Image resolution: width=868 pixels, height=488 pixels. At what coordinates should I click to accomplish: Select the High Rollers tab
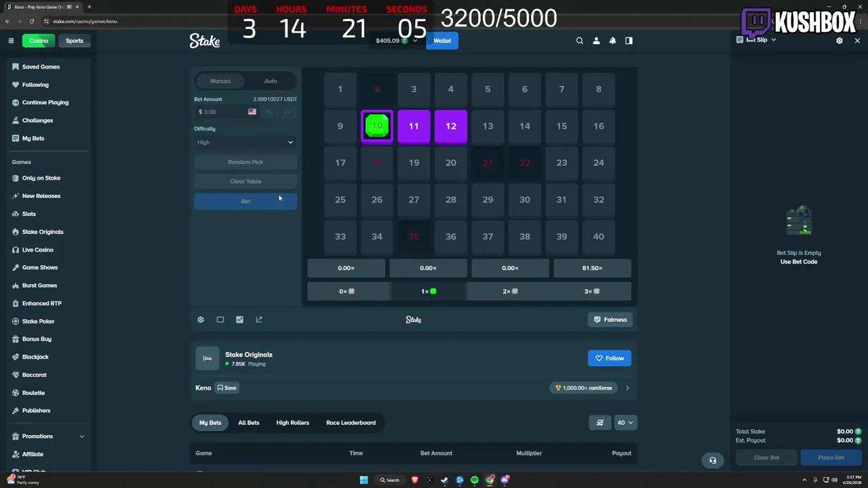(x=293, y=422)
